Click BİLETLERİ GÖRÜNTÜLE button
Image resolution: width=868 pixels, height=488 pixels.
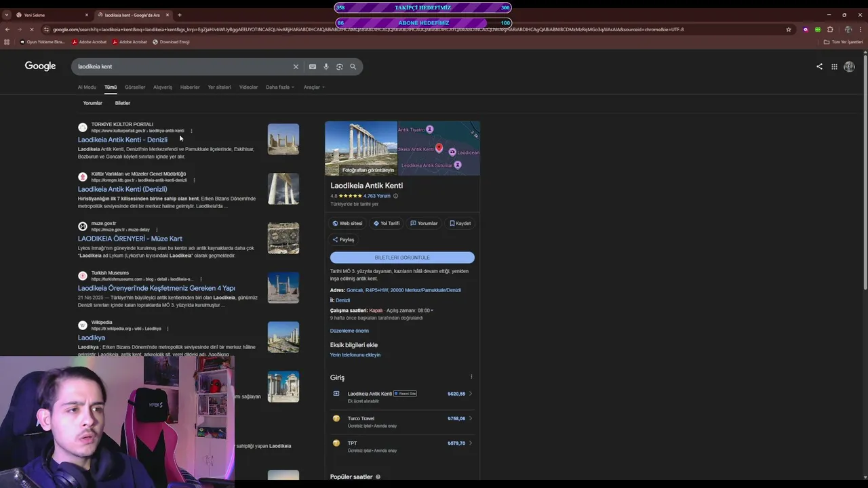(x=402, y=258)
